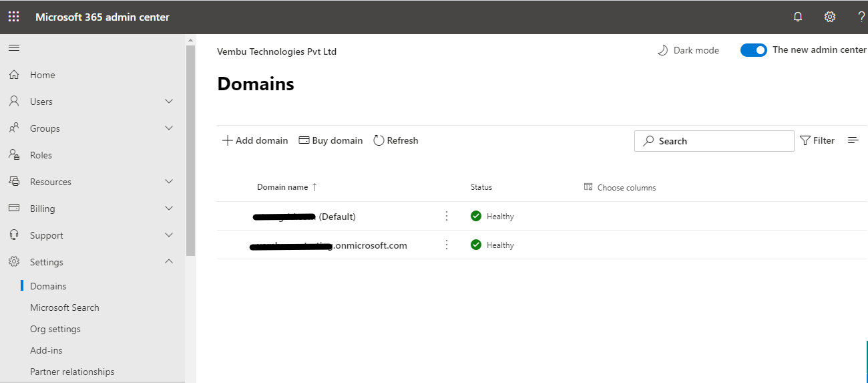Click the magnifier icon in Search box
Image resolution: width=868 pixels, height=383 pixels.
pos(648,141)
